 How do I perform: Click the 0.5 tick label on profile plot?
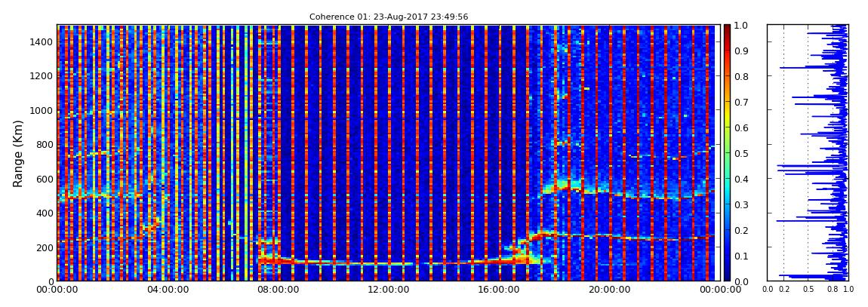[808, 290]
